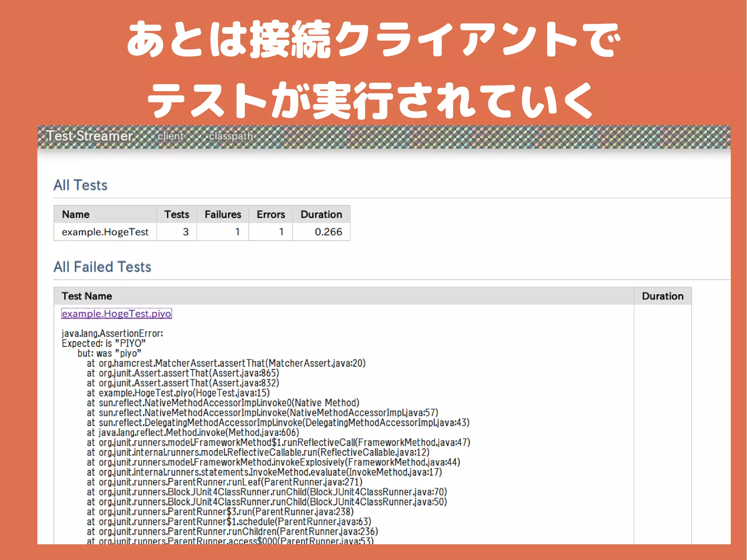This screenshot has height=560, width=747.
Task: Click Duration header in failed tests table
Action: click(x=663, y=296)
